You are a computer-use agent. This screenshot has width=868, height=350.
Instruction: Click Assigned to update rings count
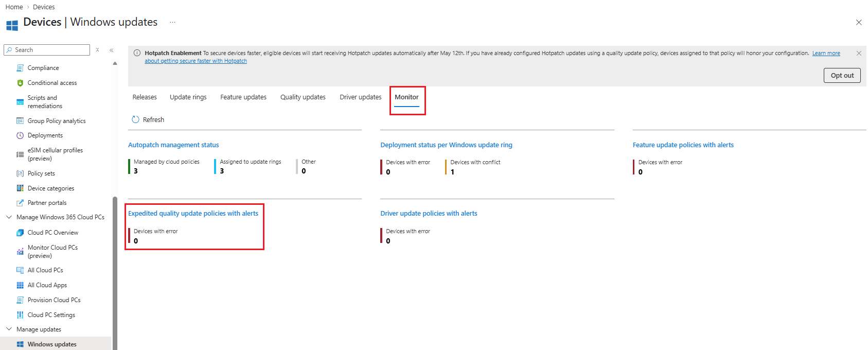pos(222,171)
